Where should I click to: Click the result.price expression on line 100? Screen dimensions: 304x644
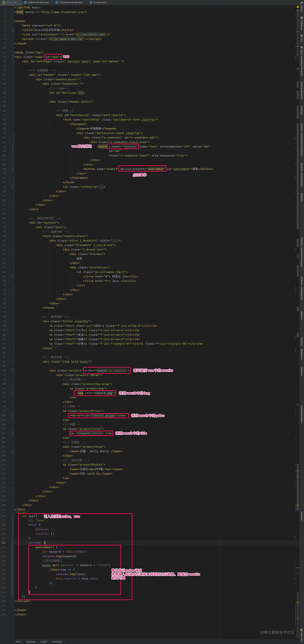[x=104, y=415]
